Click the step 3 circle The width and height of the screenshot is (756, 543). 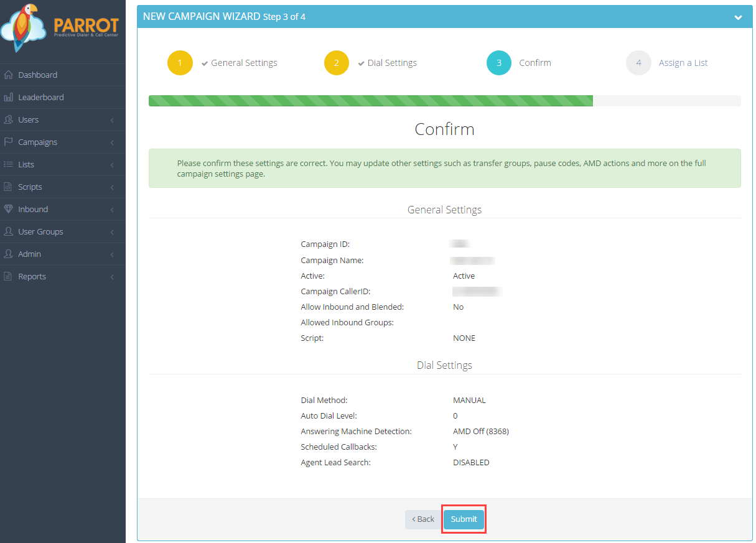point(499,63)
